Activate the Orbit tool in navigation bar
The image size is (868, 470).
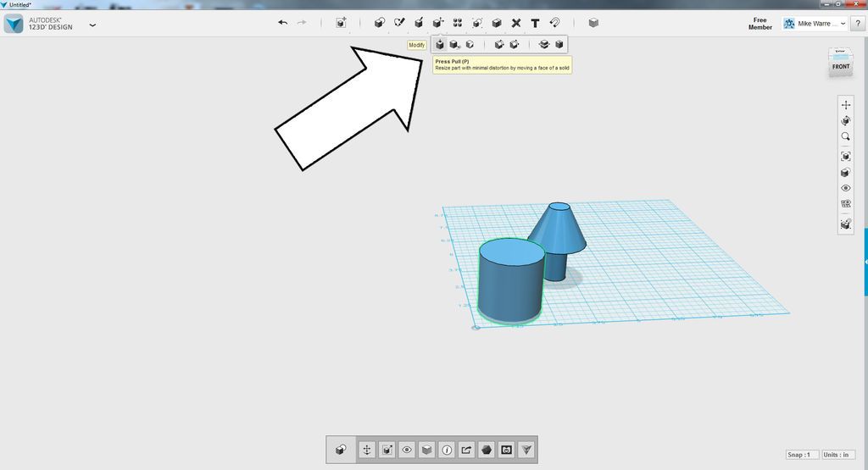pos(845,120)
